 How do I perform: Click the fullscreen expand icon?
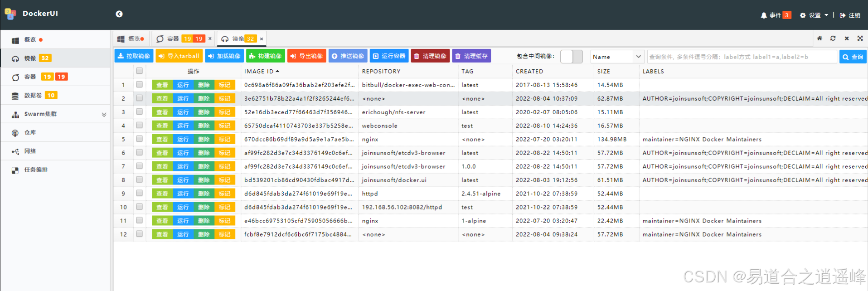860,39
